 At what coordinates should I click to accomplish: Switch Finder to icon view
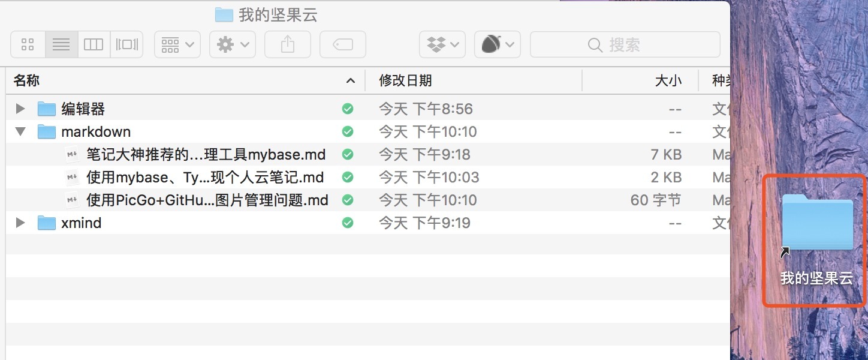(28, 44)
